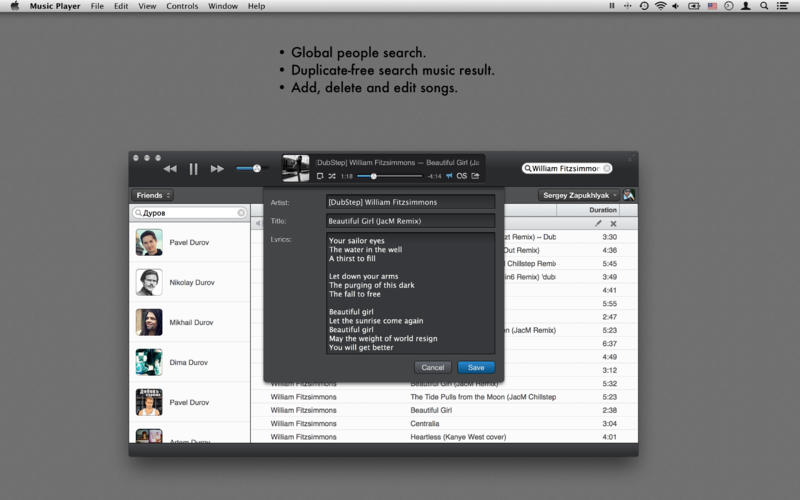The width and height of the screenshot is (800, 500).
Task: Click the share song icon
Action: [476, 176]
